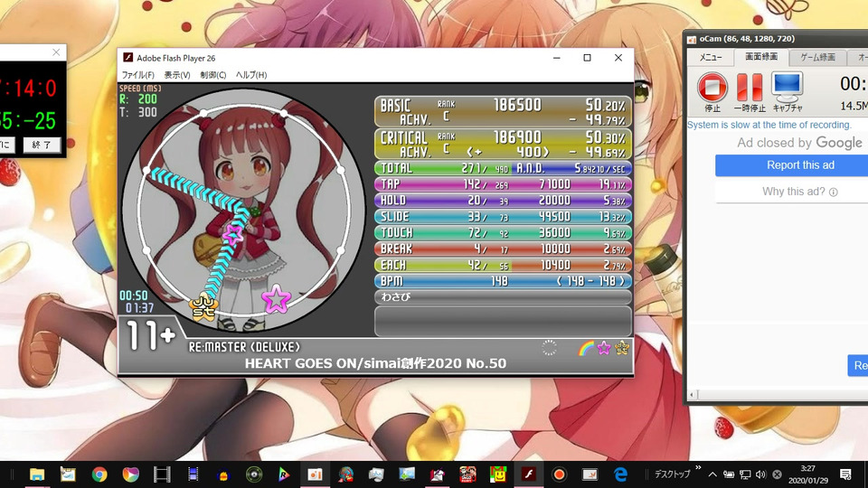This screenshot has width=868, height=488.
Task: Click the pink star icon in the song info bar
Action: pyautogui.click(x=603, y=348)
